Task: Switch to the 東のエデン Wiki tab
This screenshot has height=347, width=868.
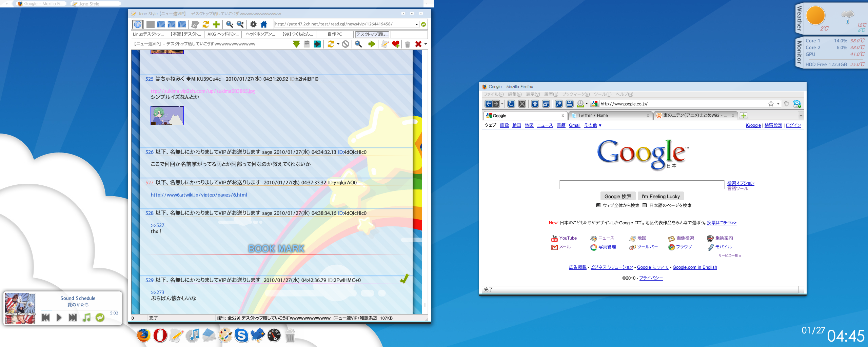Action: [x=695, y=116]
